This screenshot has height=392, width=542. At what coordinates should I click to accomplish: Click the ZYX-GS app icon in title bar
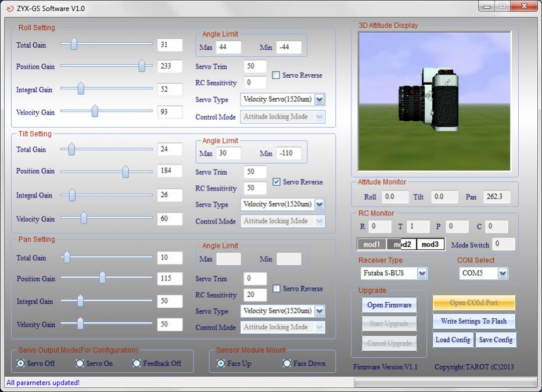pos(9,8)
